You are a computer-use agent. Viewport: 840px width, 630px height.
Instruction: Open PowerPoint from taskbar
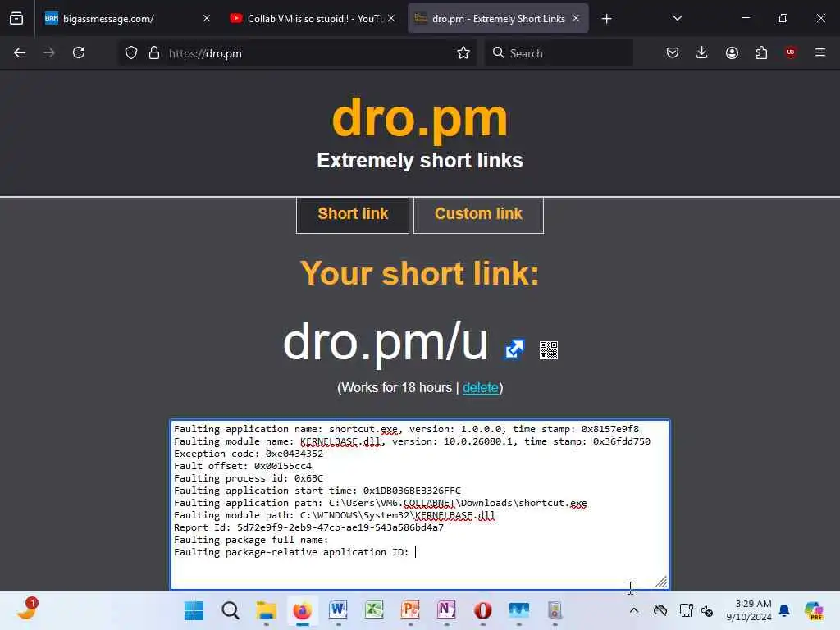point(411,610)
